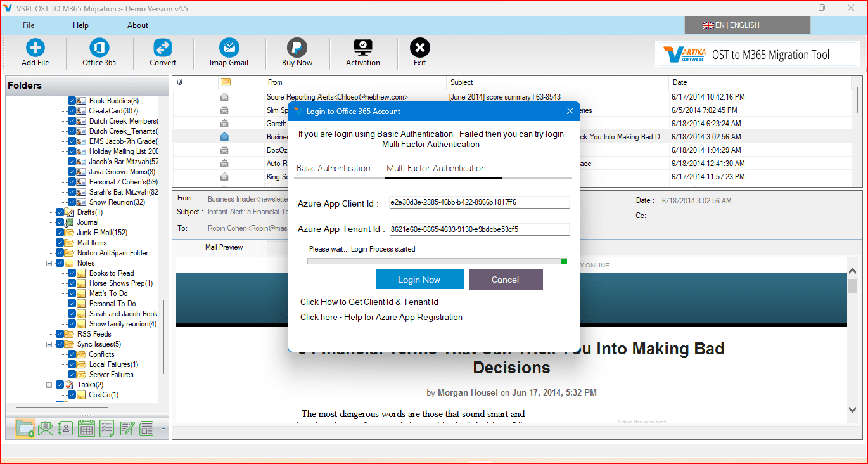Click the envelope column header icon
The width and height of the screenshot is (868, 464).
(226, 82)
